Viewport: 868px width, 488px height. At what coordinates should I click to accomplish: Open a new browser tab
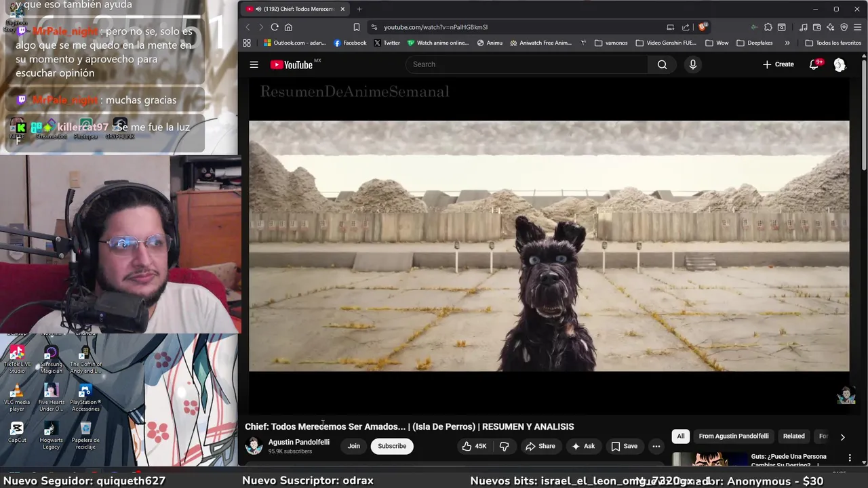click(x=359, y=9)
